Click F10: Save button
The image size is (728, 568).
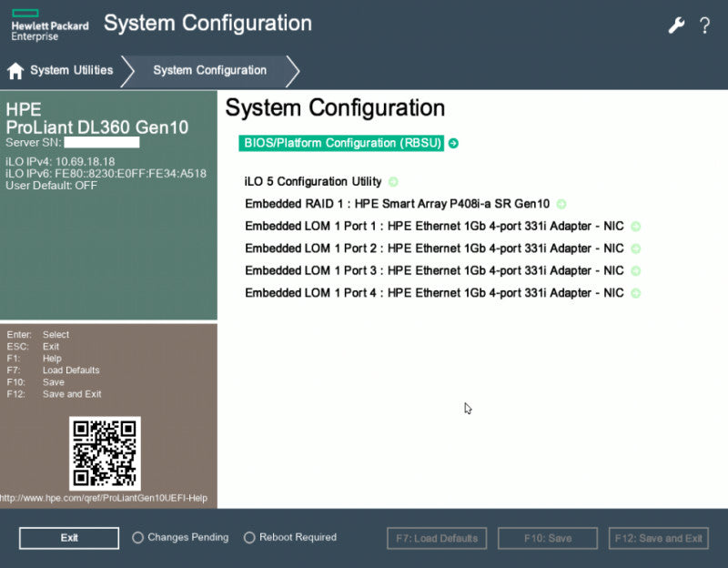(x=548, y=538)
